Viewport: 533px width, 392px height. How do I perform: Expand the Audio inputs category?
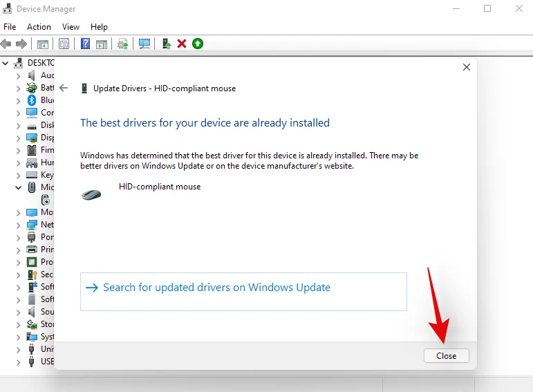(x=19, y=76)
